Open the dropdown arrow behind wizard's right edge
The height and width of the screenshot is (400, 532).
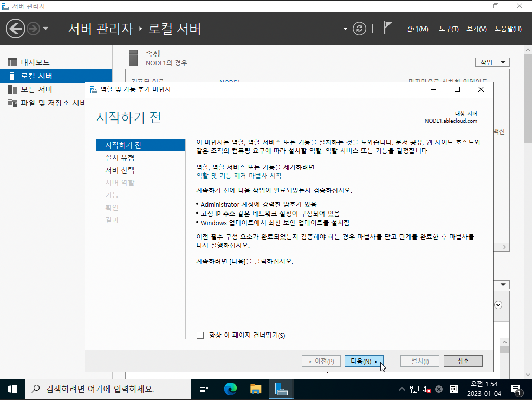click(503, 284)
